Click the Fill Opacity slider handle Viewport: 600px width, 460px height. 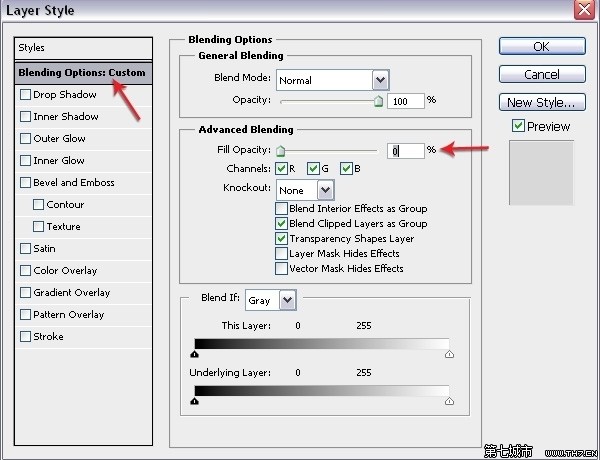click(281, 151)
